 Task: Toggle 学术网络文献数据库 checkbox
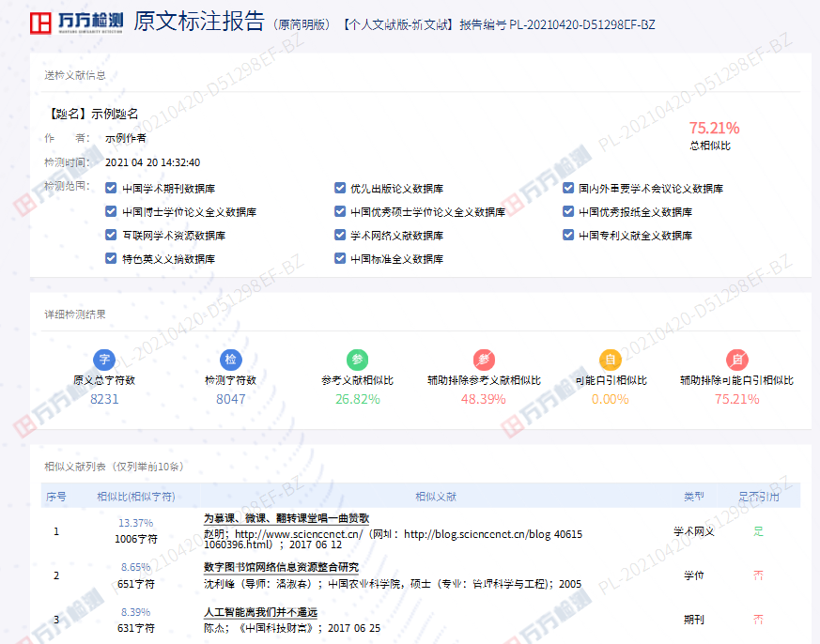click(340, 236)
